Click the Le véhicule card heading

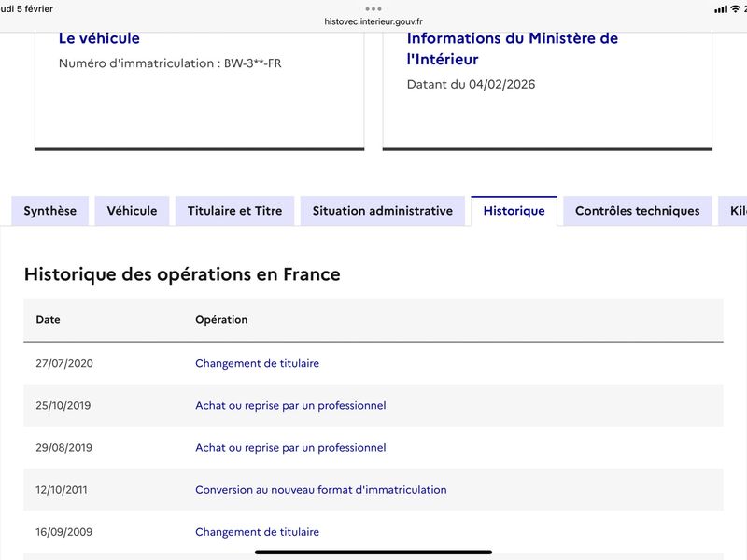(99, 38)
